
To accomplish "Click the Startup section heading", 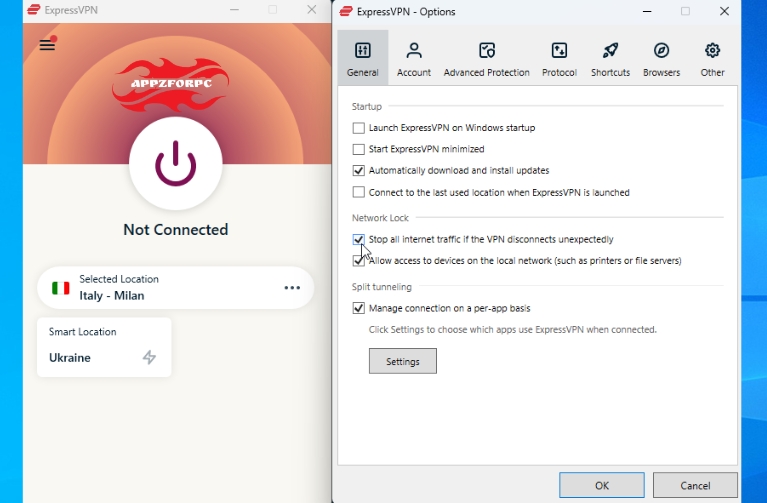I will (x=367, y=107).
